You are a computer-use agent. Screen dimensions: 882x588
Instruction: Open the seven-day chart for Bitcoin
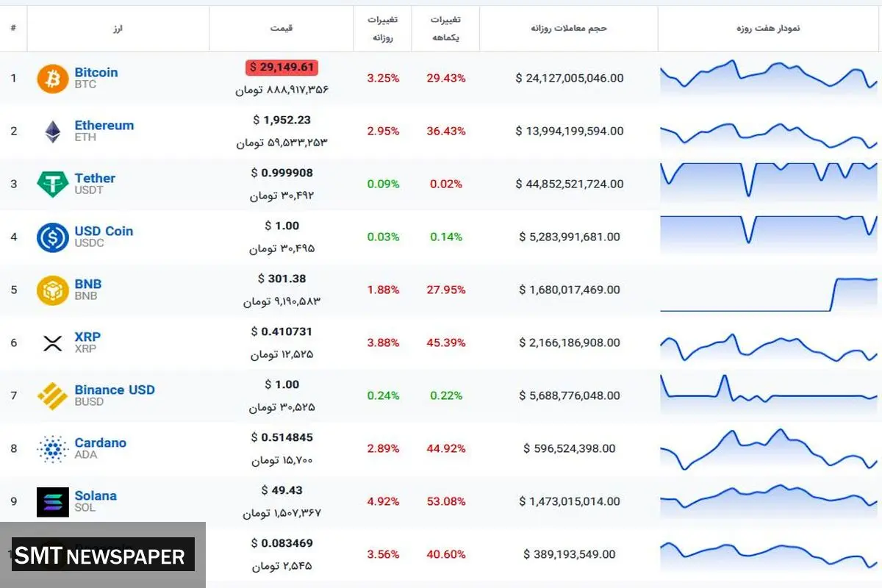click(769, 78)
